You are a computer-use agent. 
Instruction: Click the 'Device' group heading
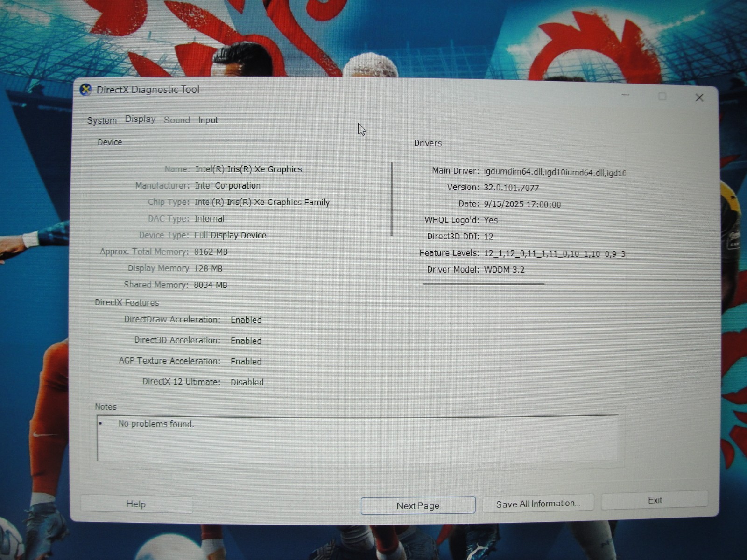click(110, 142)
